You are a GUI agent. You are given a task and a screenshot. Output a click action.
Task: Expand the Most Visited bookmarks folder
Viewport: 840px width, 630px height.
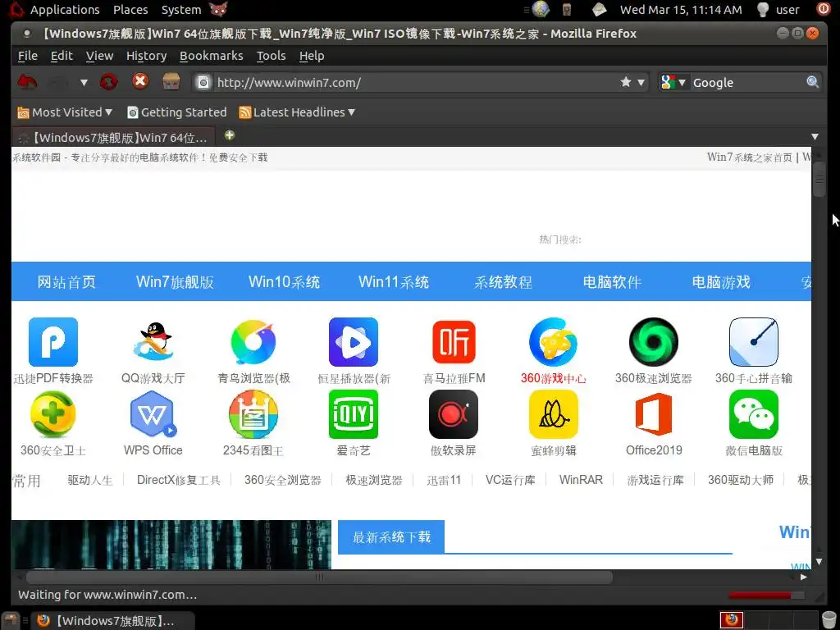tap(65, 112)
